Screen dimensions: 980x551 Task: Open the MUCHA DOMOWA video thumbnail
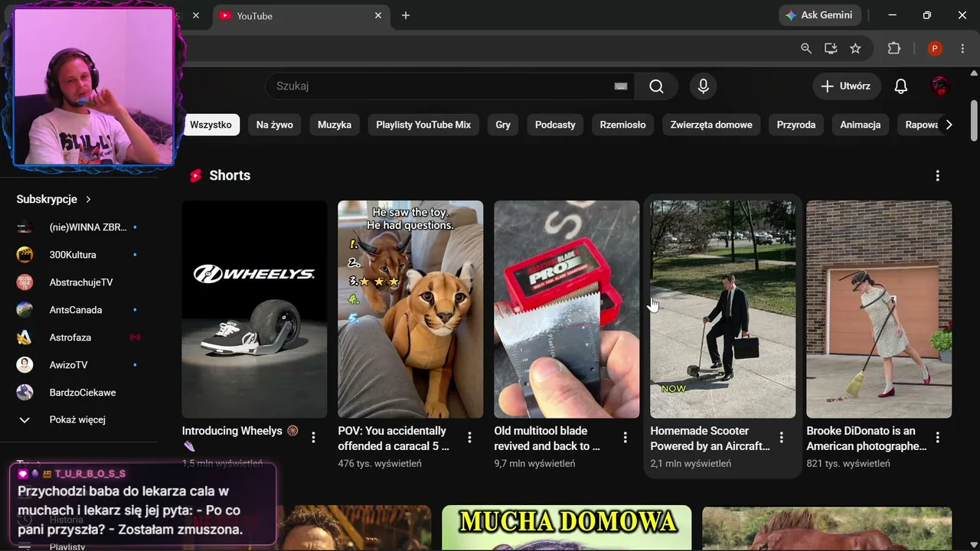567,528
